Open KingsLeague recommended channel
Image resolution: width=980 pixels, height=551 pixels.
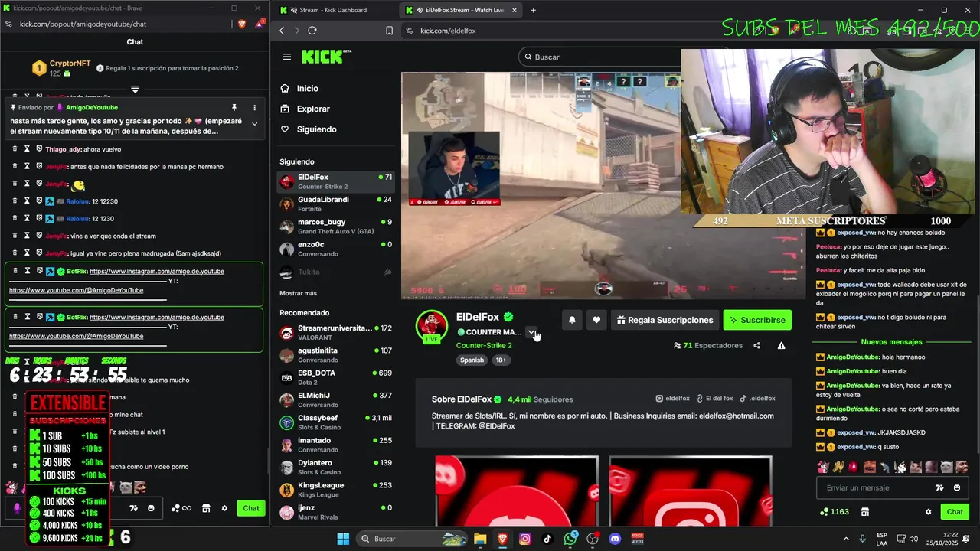click(335, 490)
